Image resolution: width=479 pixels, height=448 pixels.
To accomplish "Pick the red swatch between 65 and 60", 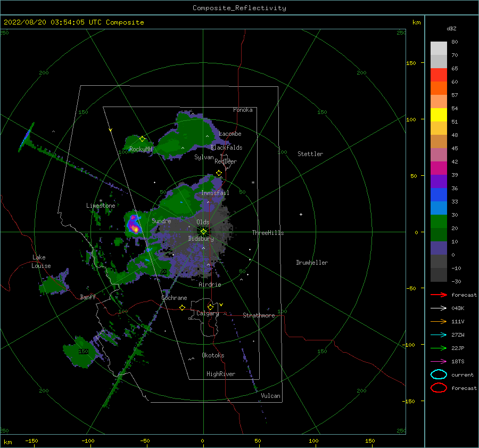I will point(439,75).
